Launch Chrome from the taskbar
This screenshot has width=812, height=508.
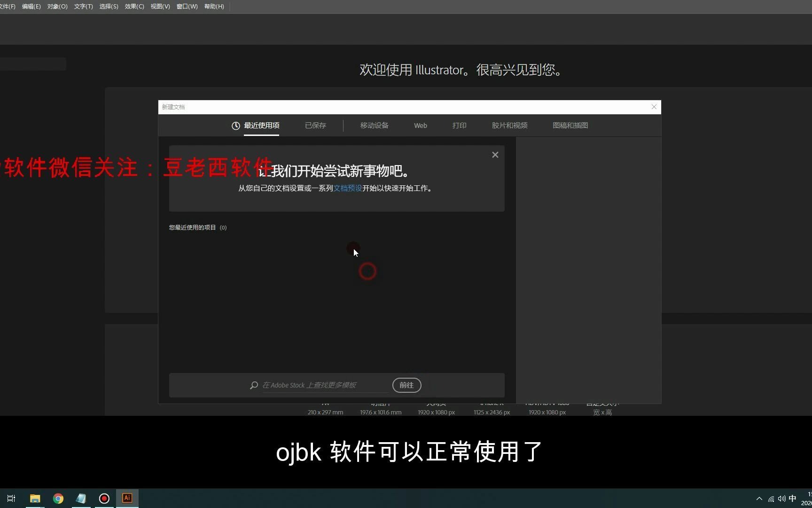coord(58,499)
